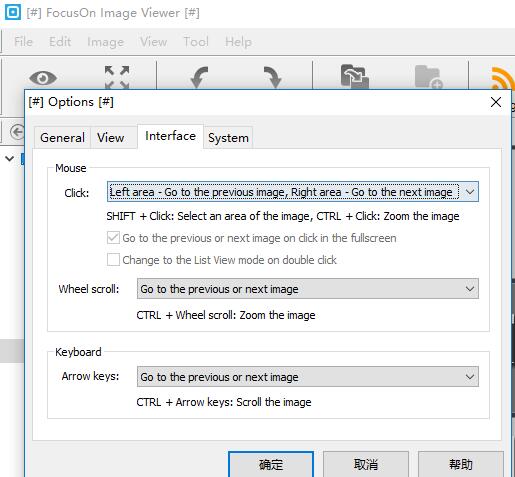The width and height of the screenshot is (515, 477).
Task: Click the rotate right toolbar icon
Action: click(x=273, y=77)
